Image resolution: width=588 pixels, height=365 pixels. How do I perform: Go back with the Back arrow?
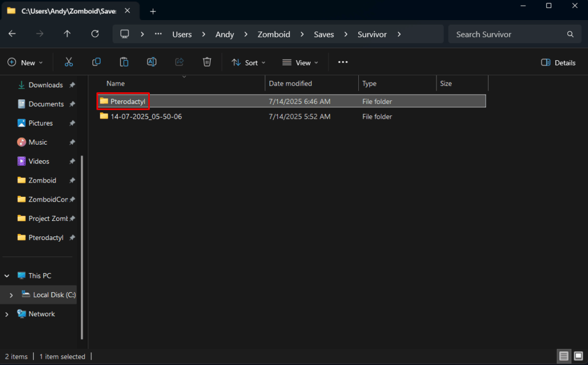(12, 34)
